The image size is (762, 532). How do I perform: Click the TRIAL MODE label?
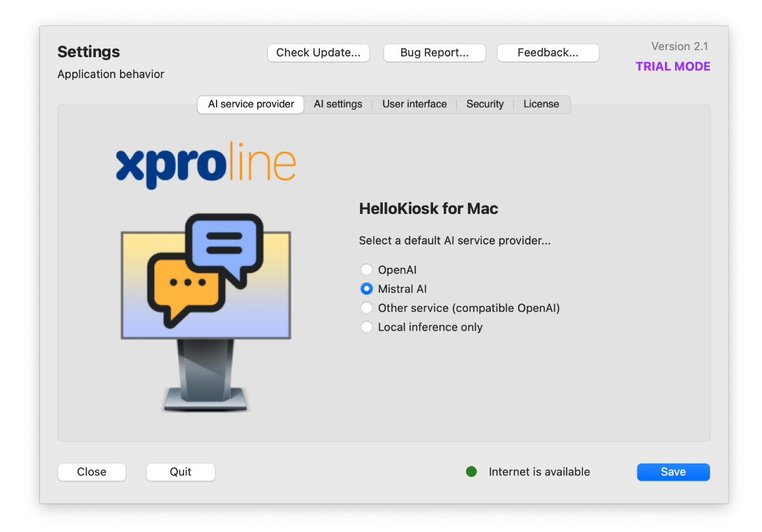[673, 67]
